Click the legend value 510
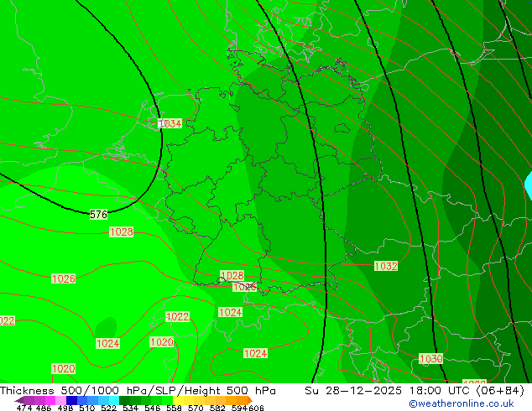Screen dimensions: 532x411 click(87, 408)
